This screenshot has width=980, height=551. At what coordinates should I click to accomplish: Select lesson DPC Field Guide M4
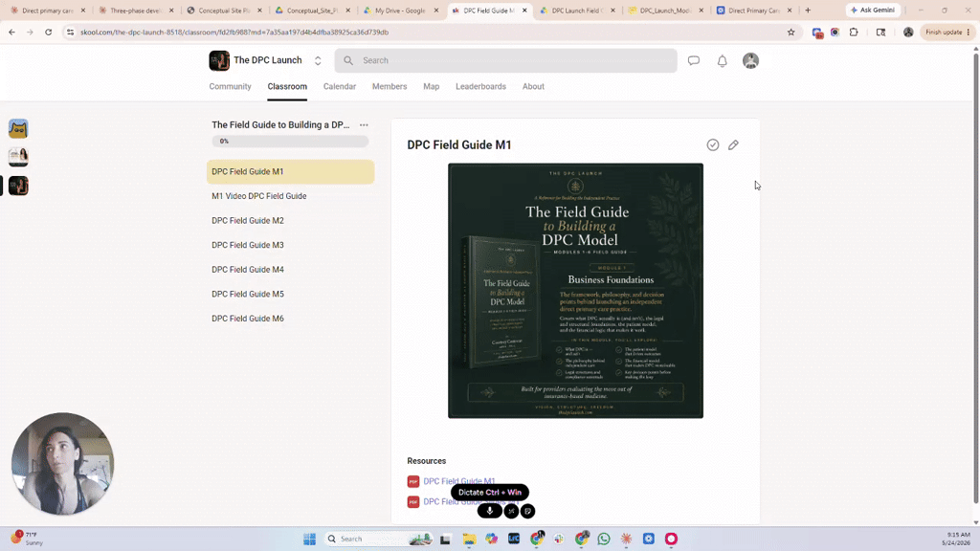(x=291, y=269)
